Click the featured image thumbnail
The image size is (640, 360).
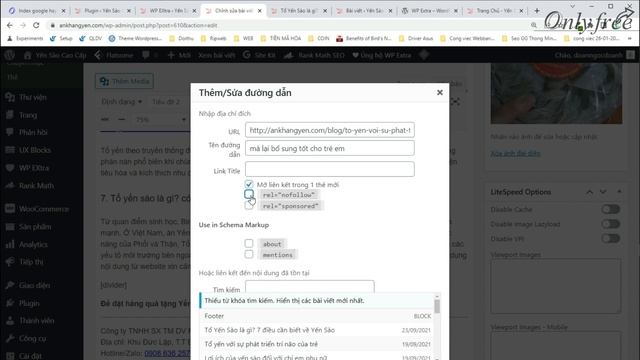556,93
